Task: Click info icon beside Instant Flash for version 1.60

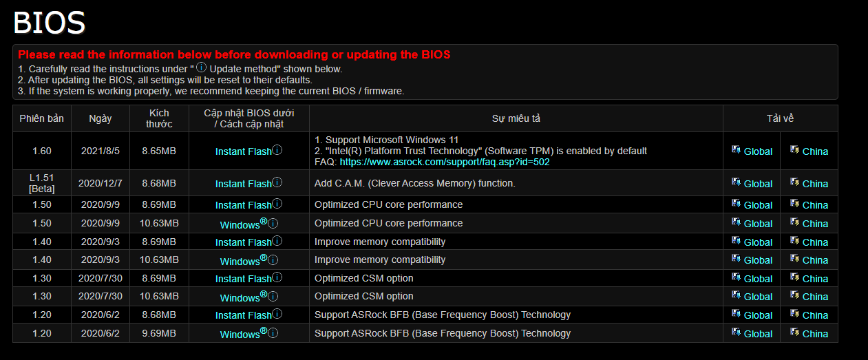Action: [277, 150]
